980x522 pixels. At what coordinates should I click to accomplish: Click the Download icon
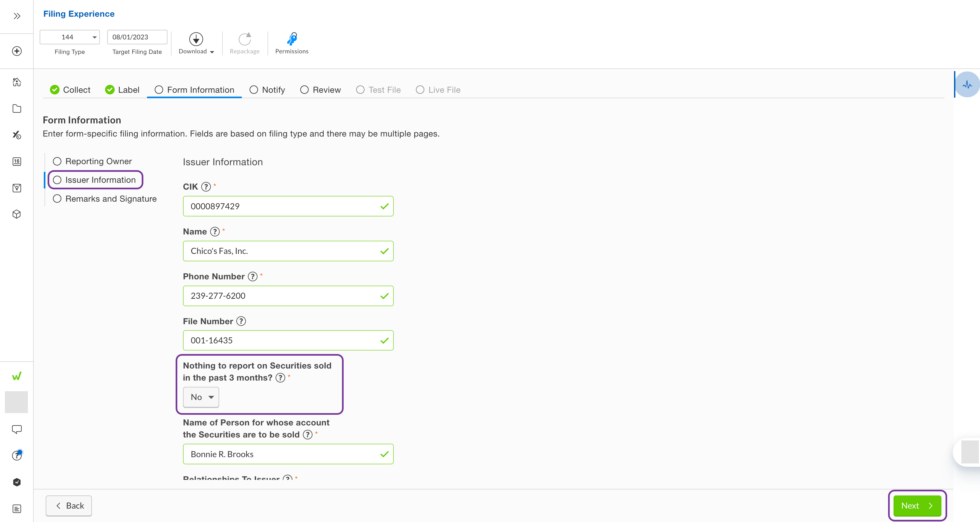[x=196, y=40]
